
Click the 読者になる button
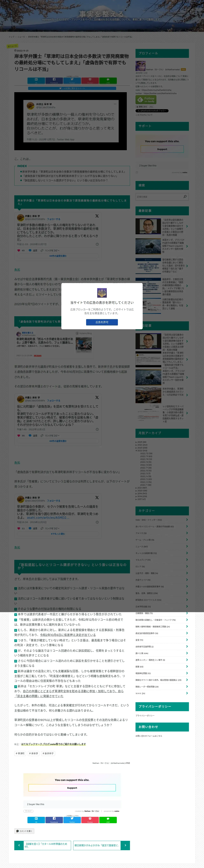coord(142,106)
